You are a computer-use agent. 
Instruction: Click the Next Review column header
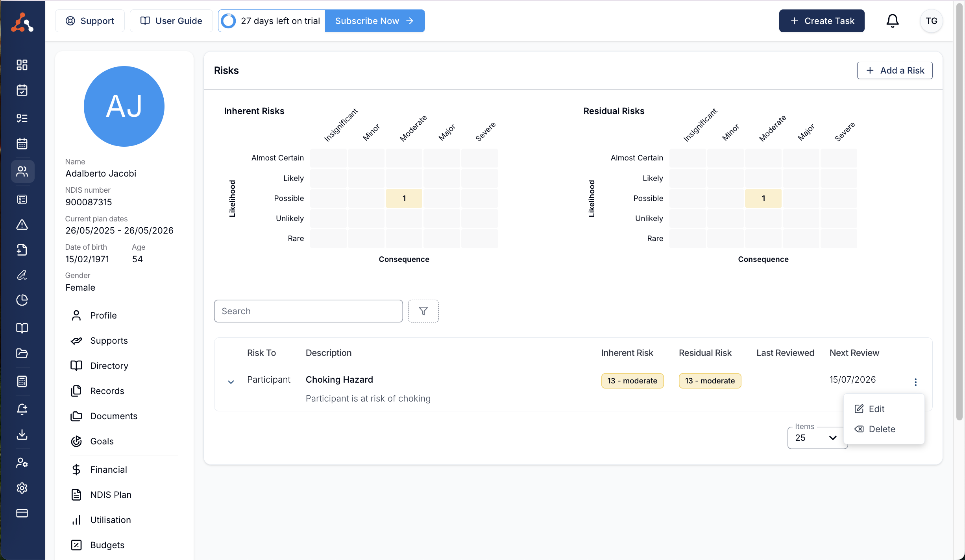point(854,353)
